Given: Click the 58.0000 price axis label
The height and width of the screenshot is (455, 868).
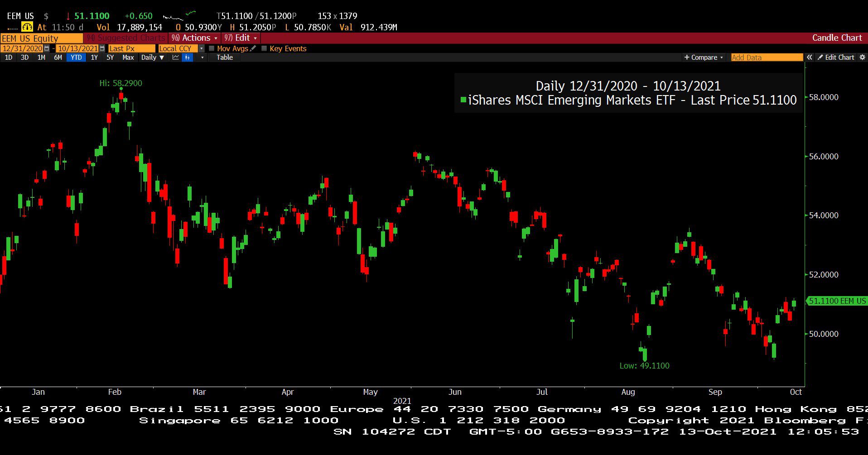Looking at the screenshot, I should coord(824,97).
